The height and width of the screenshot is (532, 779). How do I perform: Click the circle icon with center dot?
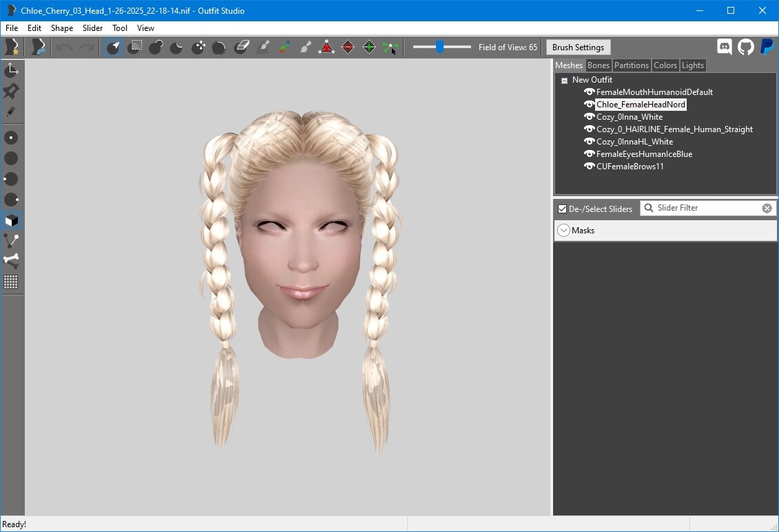11,138
